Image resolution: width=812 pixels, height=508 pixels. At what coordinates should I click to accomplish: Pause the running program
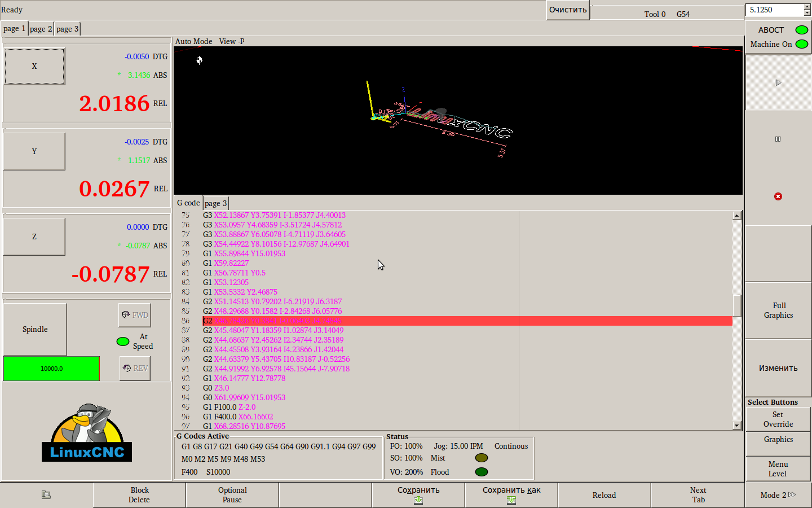point(778,139)
